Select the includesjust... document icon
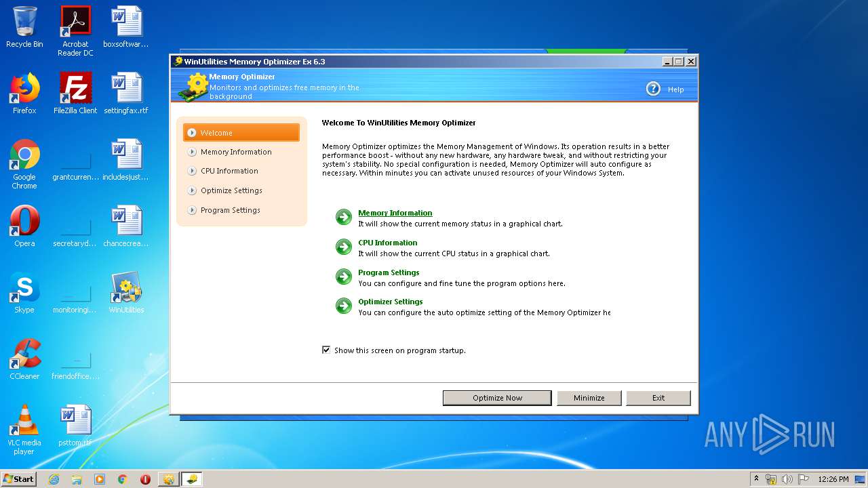This screenshot has width=868, height=488. pos(126,160)
